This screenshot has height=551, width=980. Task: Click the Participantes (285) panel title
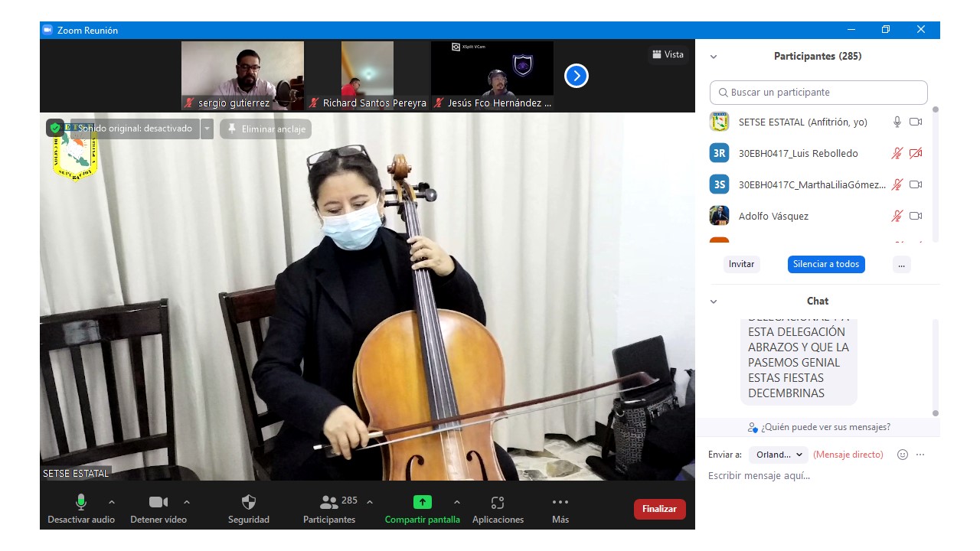coord(818,57)
